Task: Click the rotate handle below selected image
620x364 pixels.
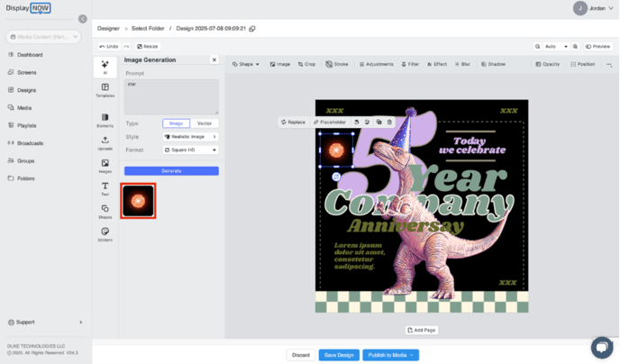Action: 336,177
